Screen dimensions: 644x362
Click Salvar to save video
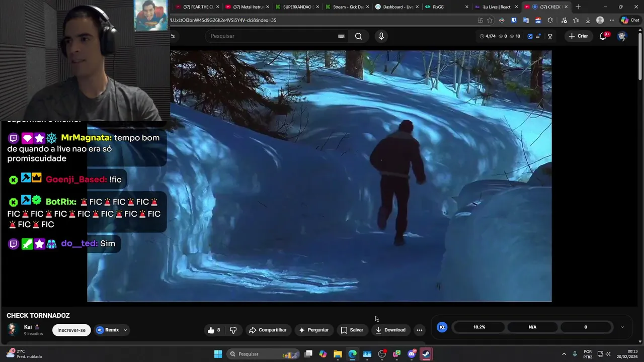coord(352,330)
